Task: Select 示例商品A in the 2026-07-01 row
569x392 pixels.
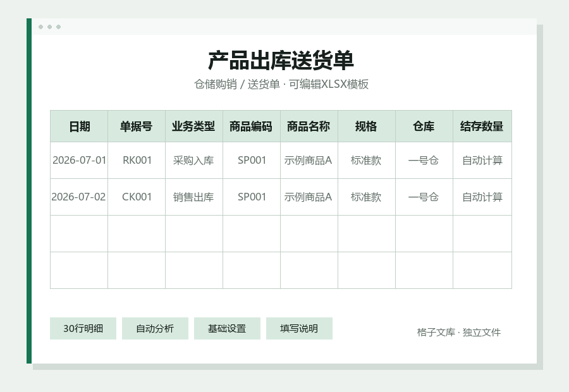Action: pyautogui.click(x=309, y=160)
